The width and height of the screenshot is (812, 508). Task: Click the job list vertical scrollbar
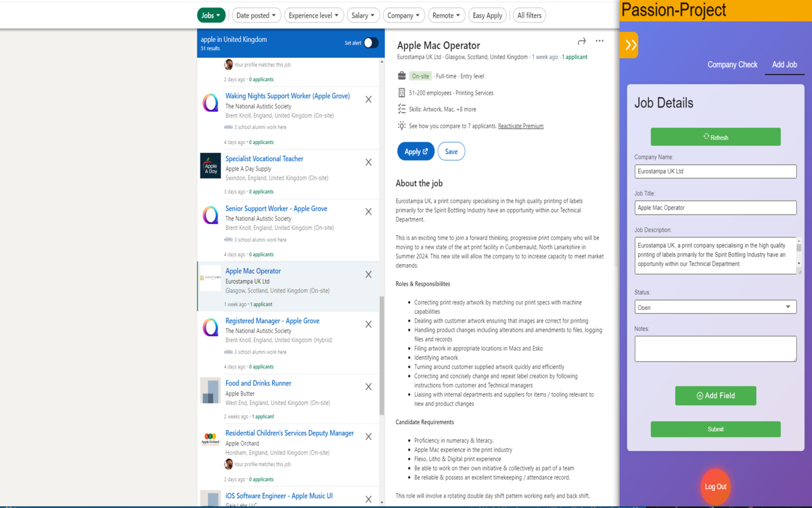[381, 354]
